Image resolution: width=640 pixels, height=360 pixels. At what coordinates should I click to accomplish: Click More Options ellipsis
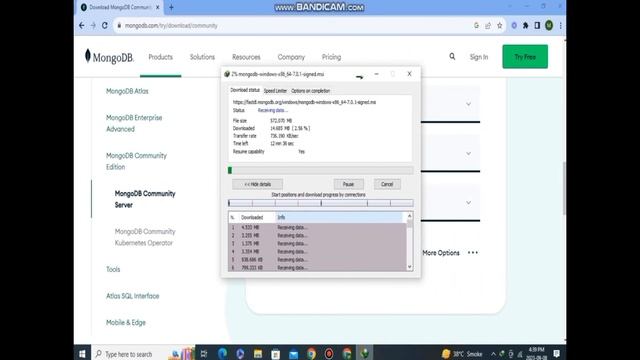473,253
